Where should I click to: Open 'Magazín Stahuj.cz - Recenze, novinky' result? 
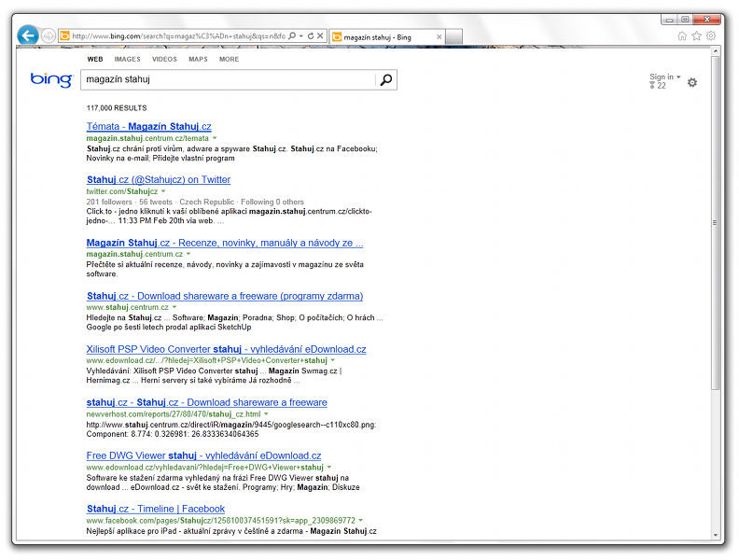pyautogui.click(x=225, y=243)
